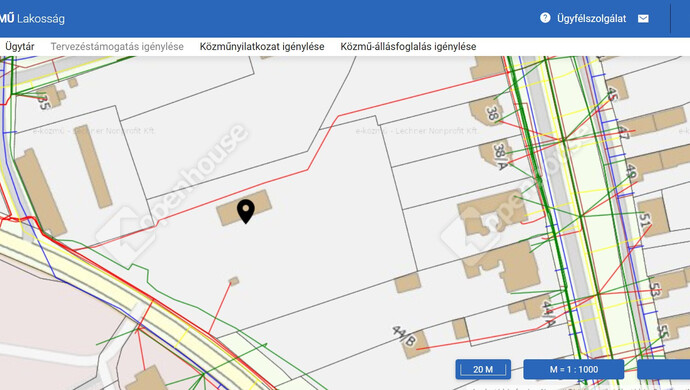Click the envelope mail icon
The width and height of the screenshot is (690, 390).
click(x=643, y=18)
